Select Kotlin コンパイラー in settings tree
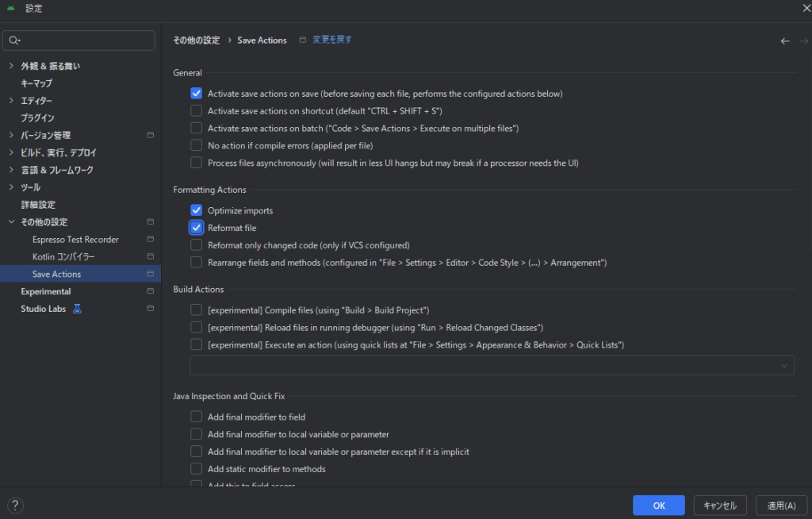 63,257
